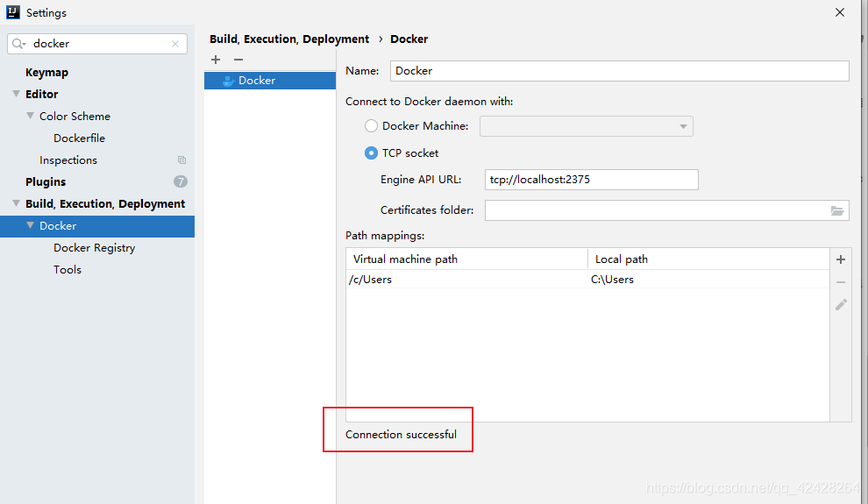This screenshot has width=868, height=504.
Task: Select the TCP socket radio button
Action: pyautogui.click(x=371, y=153)
